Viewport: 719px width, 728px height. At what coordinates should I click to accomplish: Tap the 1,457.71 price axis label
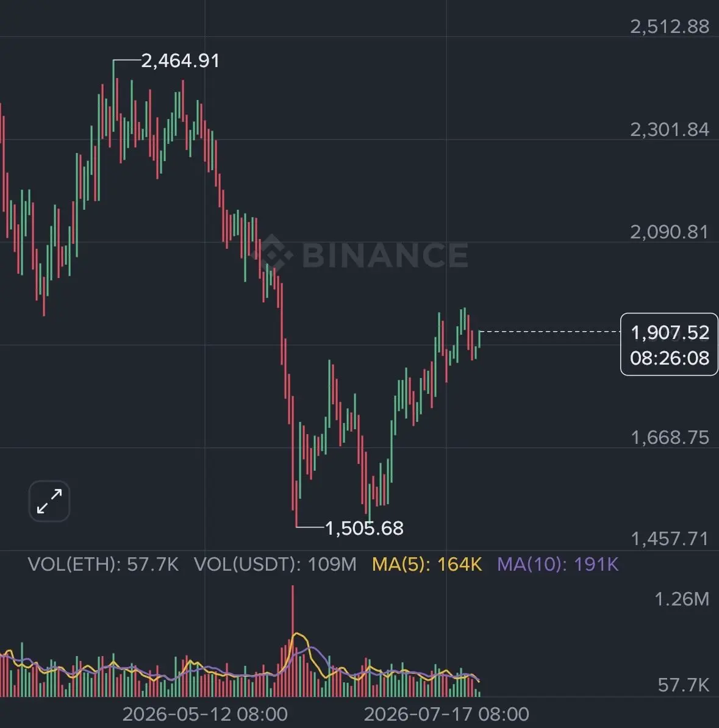pyautogui.click(x=670, y=539)
